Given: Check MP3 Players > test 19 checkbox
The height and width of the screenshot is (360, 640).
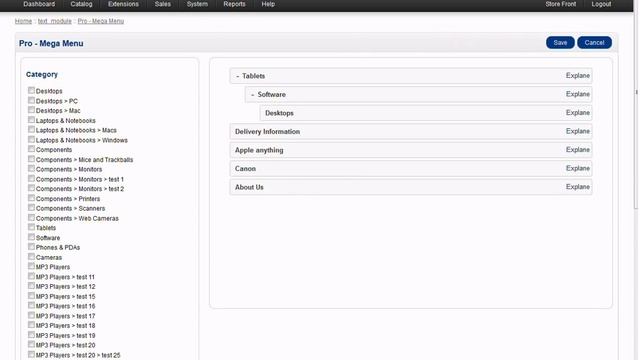Looking at the screenshot, I should click(x=31, y=335).
